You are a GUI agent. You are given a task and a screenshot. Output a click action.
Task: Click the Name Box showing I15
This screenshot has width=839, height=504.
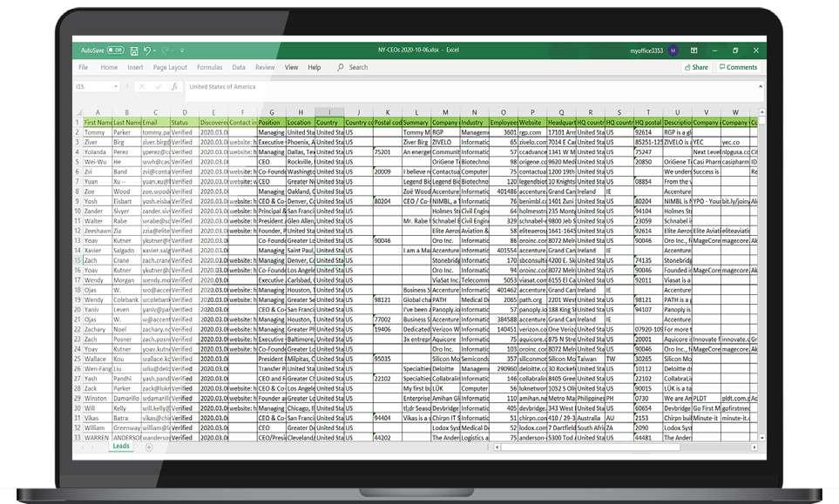pos(93,86)
